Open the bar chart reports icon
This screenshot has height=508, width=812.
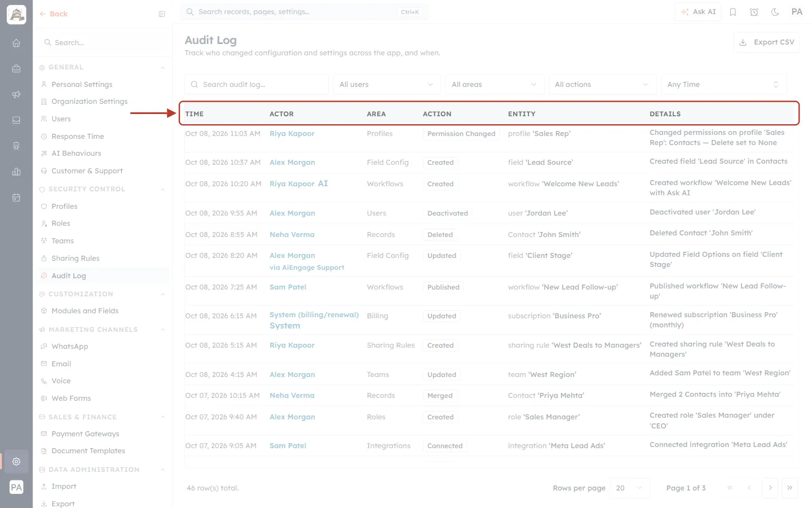point(16,172)
